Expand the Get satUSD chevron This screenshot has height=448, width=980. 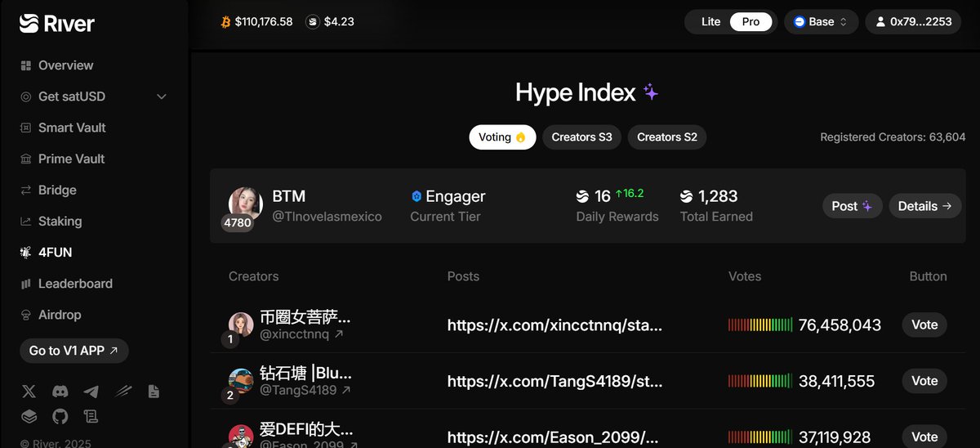162,96
